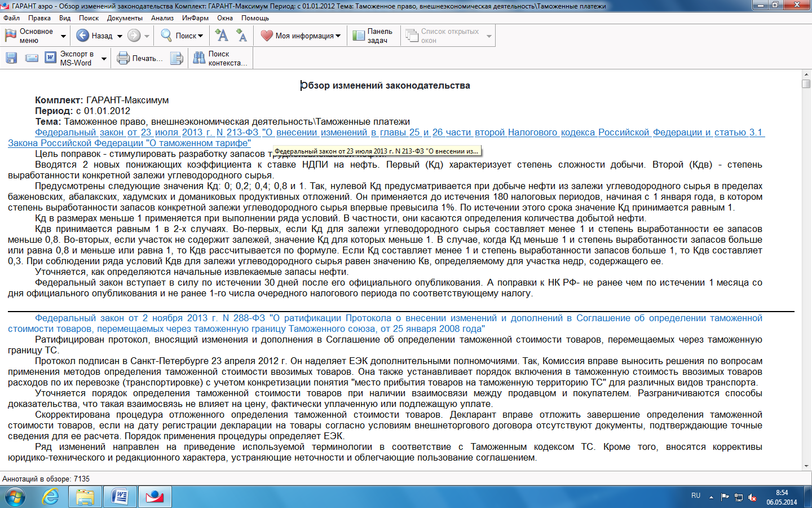Click the vertical scrollbar thumb
Image resolution: width=812 pixels, height=508 pixels.
pyautogui.click(x=806, y=84)
